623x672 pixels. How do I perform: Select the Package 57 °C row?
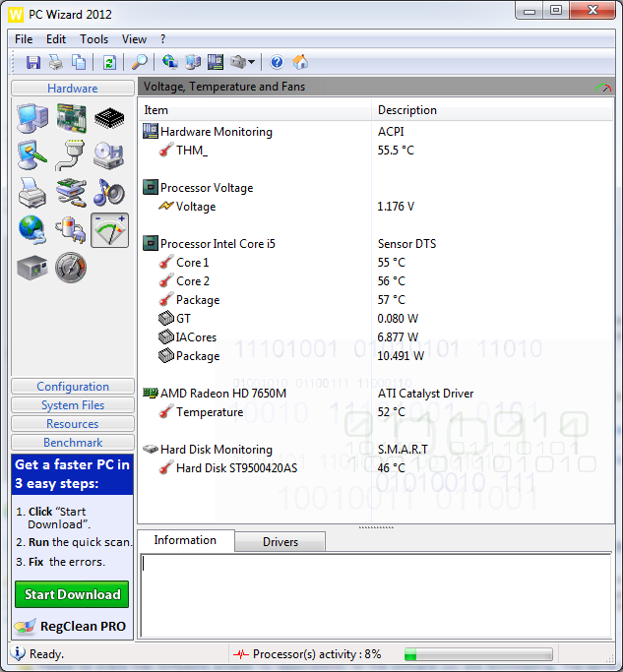click(377, 300)
